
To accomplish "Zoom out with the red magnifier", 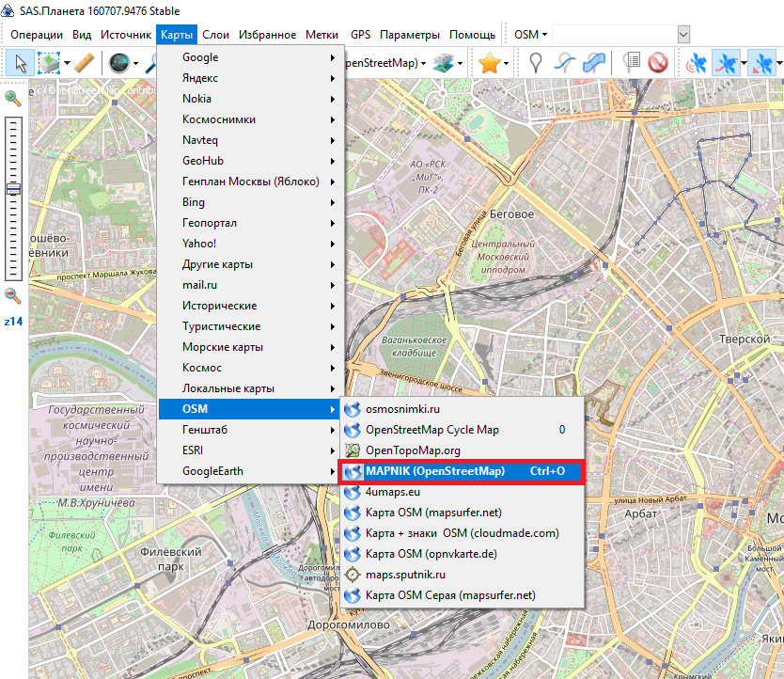I will pyautogui.click(x=13, y=296).
